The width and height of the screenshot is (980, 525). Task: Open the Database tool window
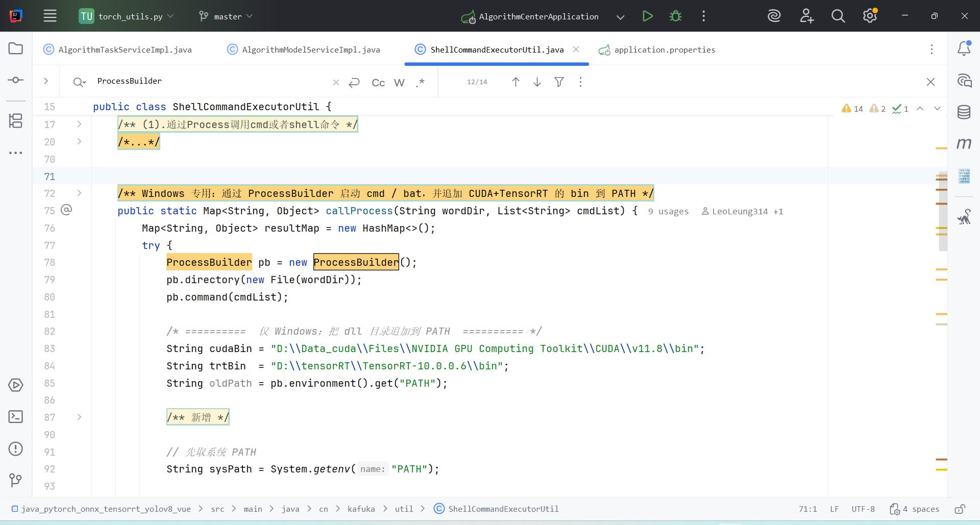pyautogui.click(x=964, y=112)
